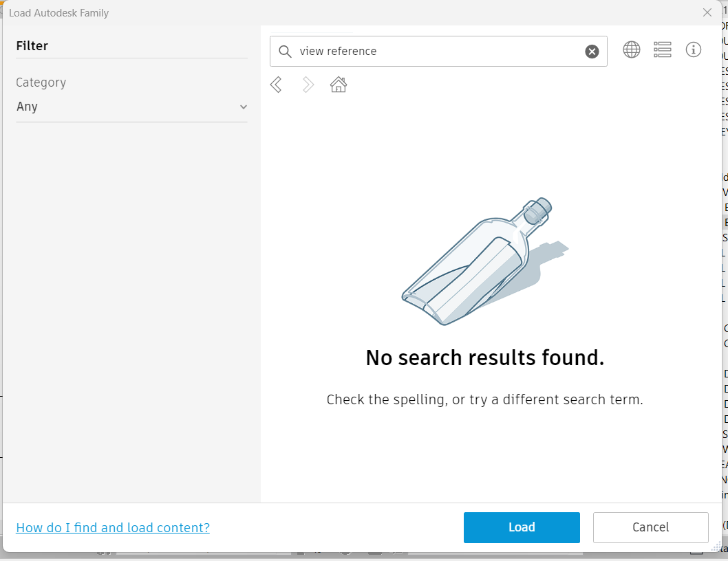Collapse the Category filter chevron
The width and height of the screenshot is (728, 561).
point(243,107)
